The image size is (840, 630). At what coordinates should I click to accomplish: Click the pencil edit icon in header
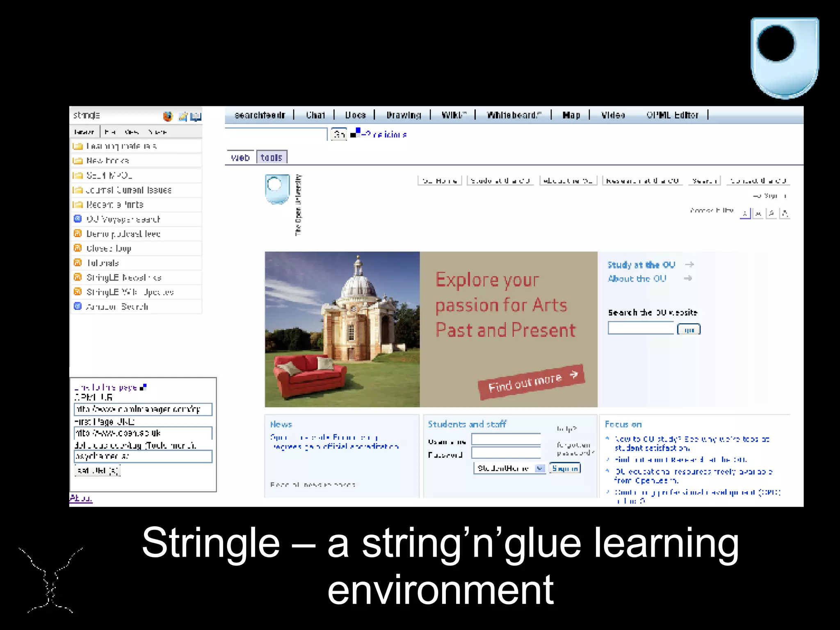183,116
